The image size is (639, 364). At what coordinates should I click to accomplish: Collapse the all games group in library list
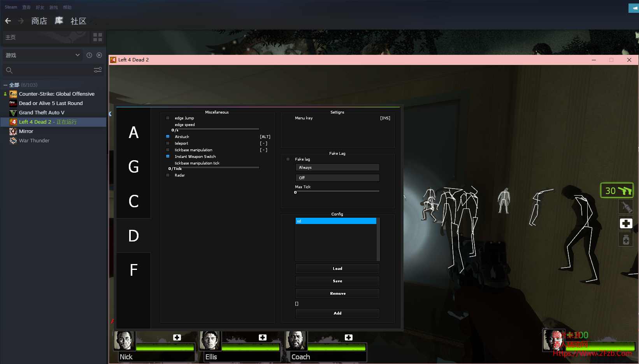(x=5, y=85)
